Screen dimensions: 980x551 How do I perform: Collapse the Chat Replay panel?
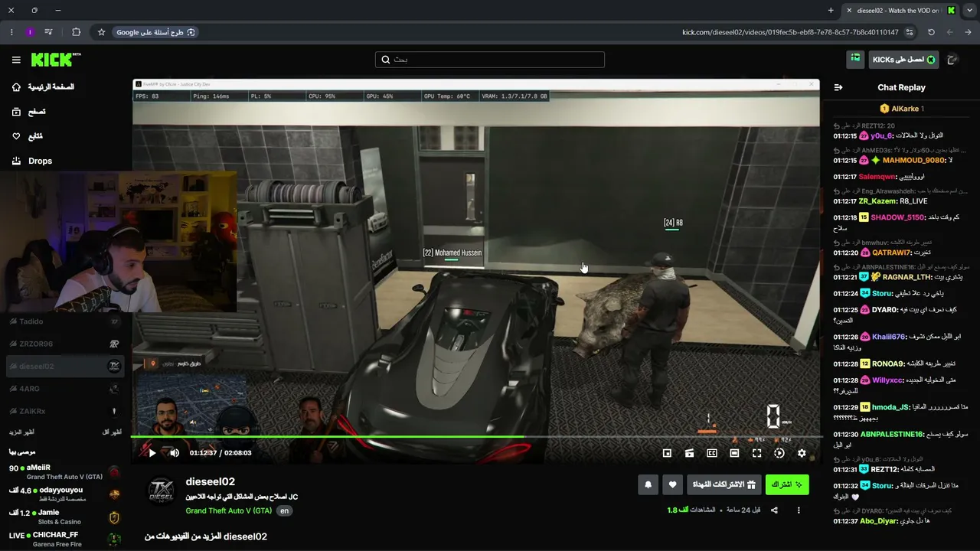tap(838, 87)
